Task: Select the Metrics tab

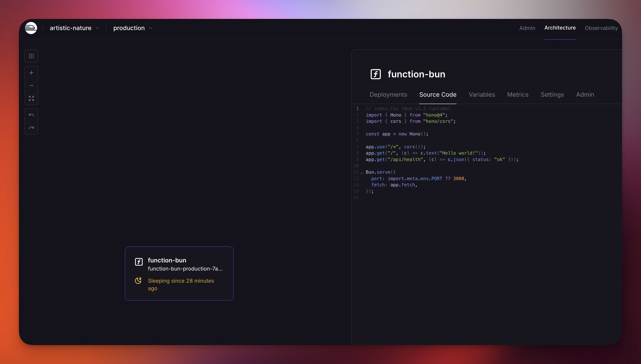Action: (x=517, y=95)
